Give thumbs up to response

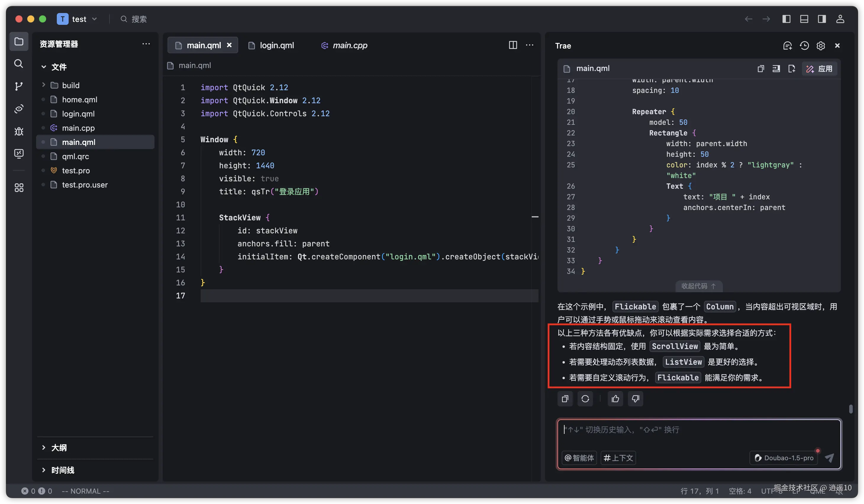pyautogui.click(x=615, y=398)
